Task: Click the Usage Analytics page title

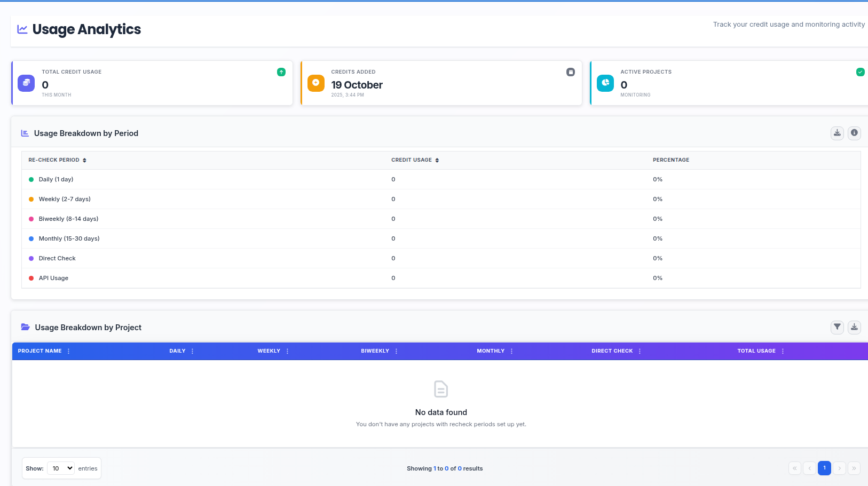Action: (86, 29)
